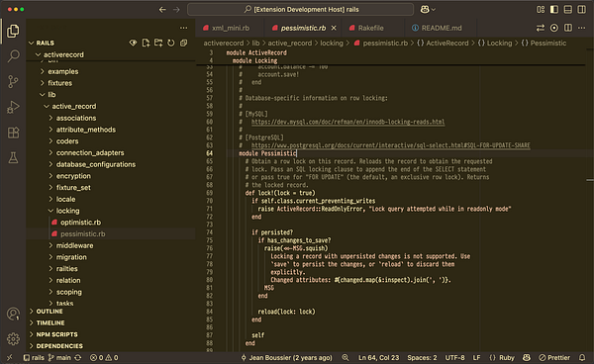
Task: Click the zoom icon in status bar
Action: (x=346, y=357)
